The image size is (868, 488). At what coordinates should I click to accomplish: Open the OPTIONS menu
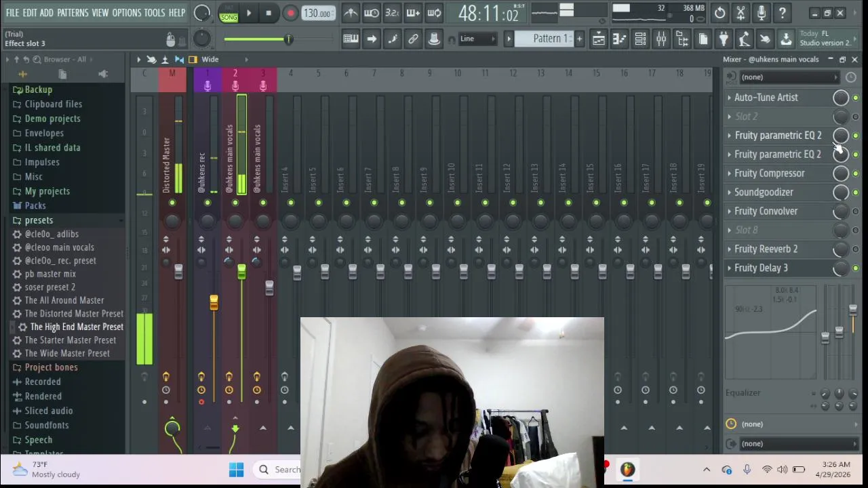pos(127,13)
